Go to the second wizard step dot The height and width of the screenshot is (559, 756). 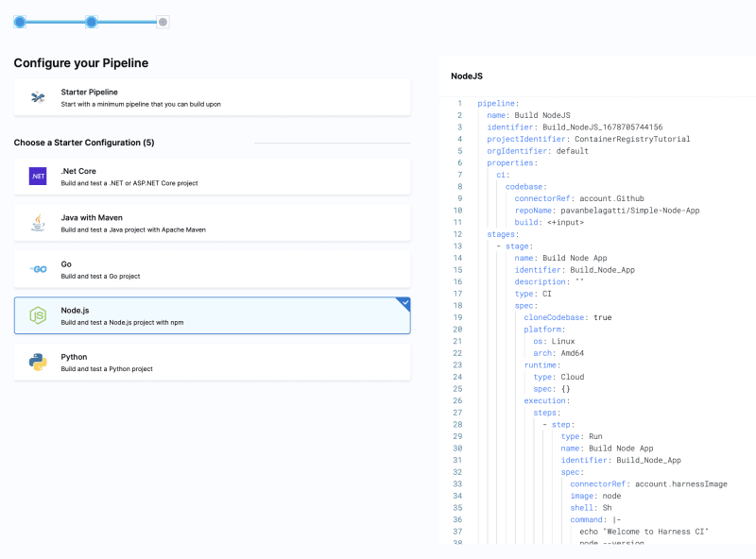click(x=91, y=22)
